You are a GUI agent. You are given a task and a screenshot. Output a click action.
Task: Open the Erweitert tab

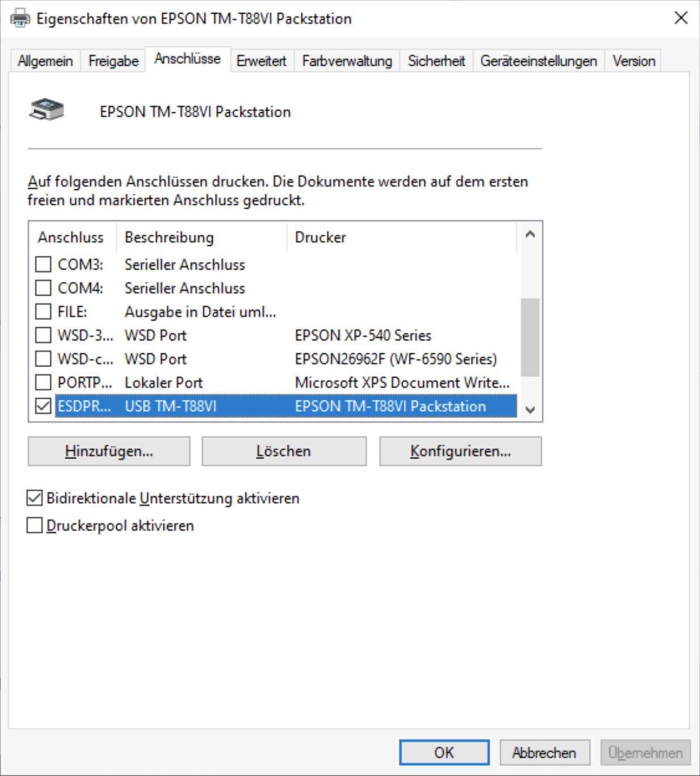click(262, 61)
